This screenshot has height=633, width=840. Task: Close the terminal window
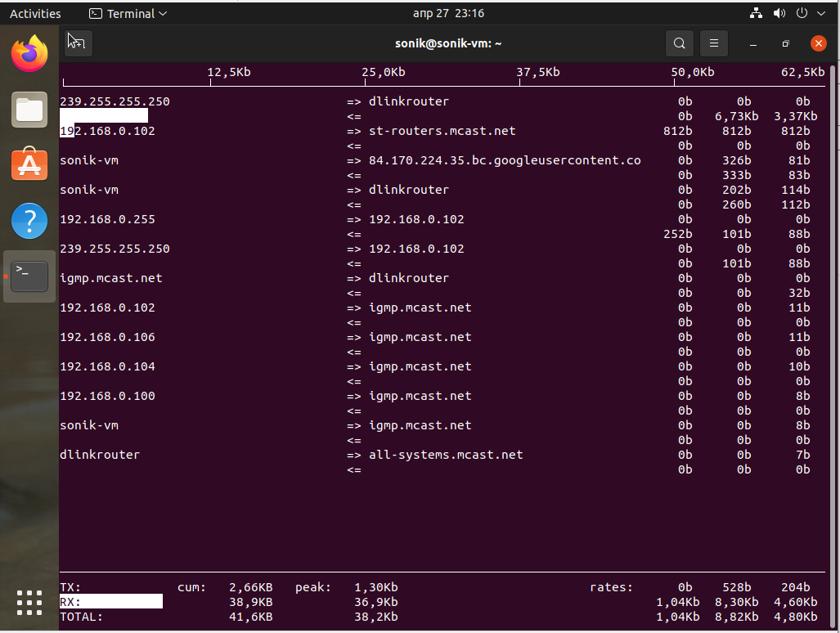point(818,43)
